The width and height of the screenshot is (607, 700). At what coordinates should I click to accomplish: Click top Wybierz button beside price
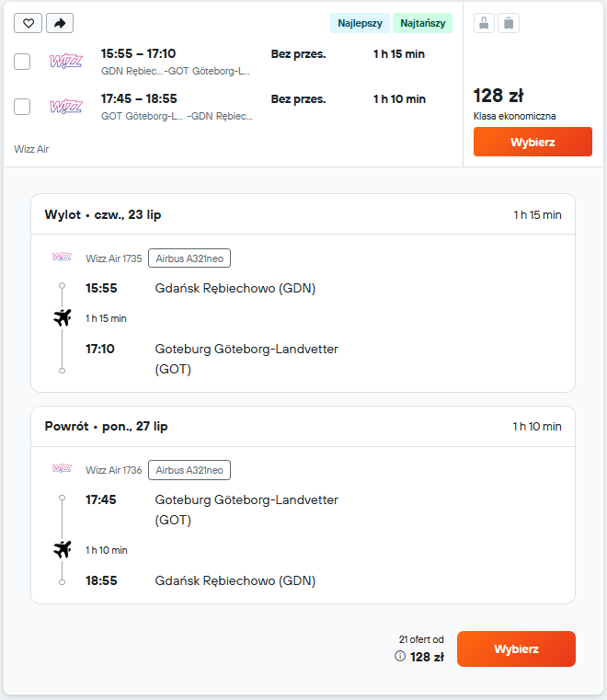[x=533, y=142]
